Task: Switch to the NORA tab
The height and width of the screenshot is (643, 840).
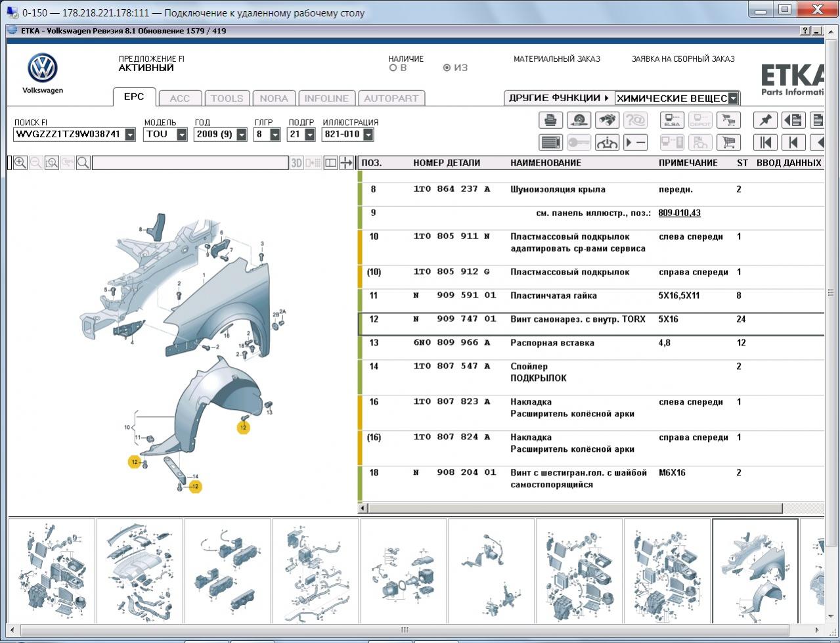Action: click(274, 99)
